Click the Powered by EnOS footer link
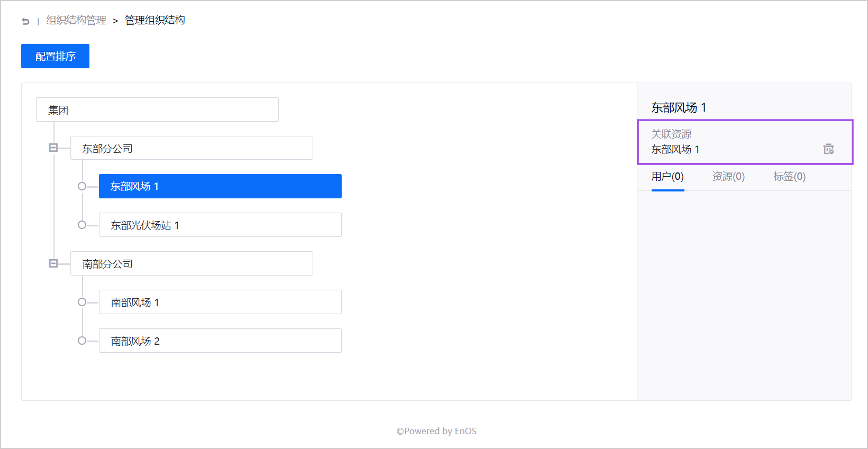Viewport: 868px width, 449px height. click(x=436, y=431)
